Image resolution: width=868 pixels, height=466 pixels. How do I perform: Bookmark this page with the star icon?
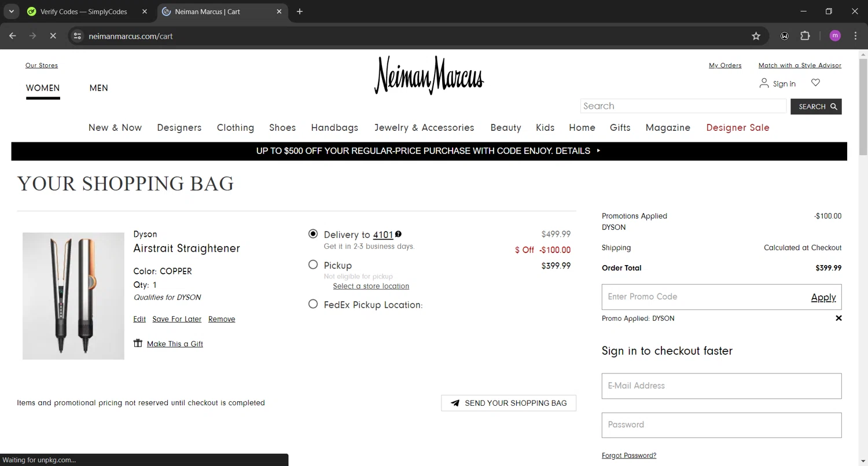756,36
